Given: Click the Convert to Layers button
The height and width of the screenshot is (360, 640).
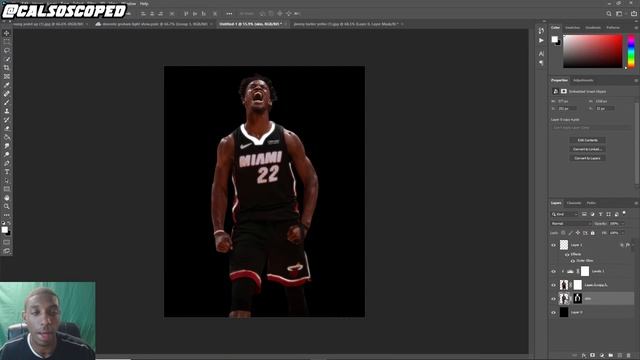Looking at the screenshot, I should point(587,158).
